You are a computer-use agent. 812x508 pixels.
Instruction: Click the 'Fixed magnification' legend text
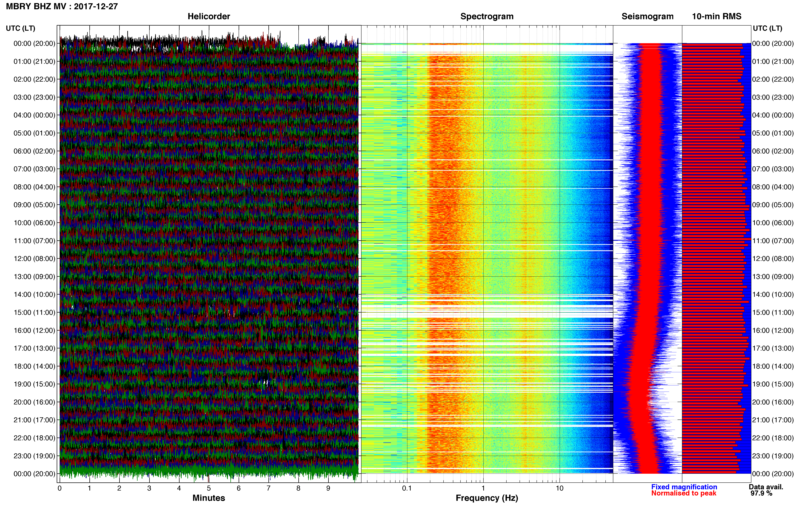pos(684,487)
